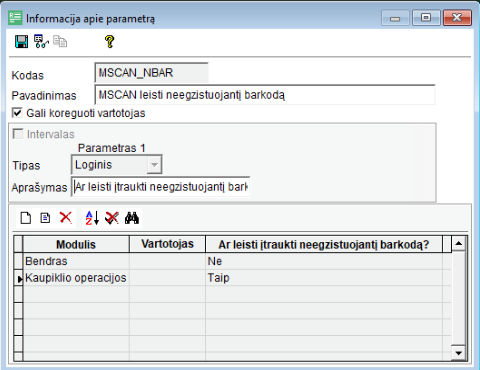Click the Taip value for Kaupiklio operacijos
This screenshot has width=480, height=370.
click(x=218, y=278)
